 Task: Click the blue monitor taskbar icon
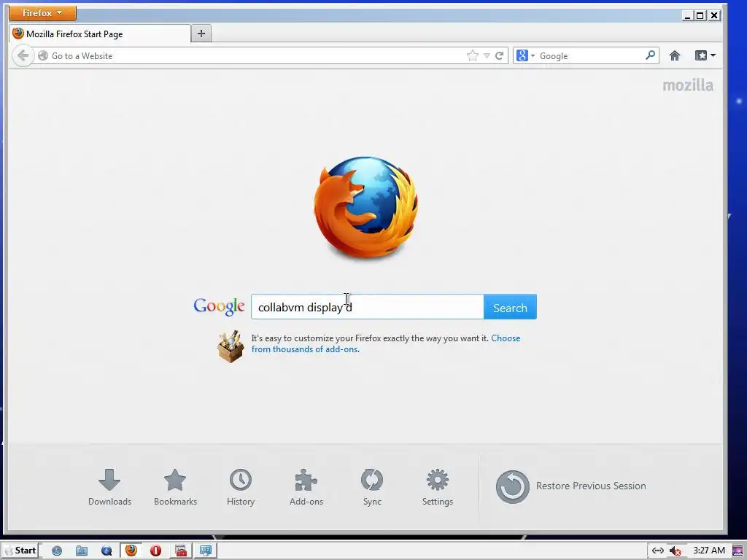click(205, 551)
